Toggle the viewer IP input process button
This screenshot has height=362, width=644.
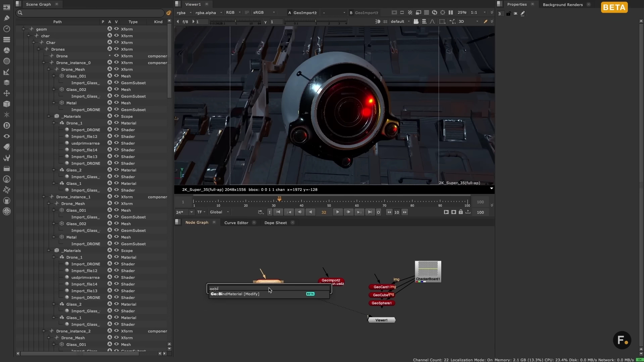(247, 12)
